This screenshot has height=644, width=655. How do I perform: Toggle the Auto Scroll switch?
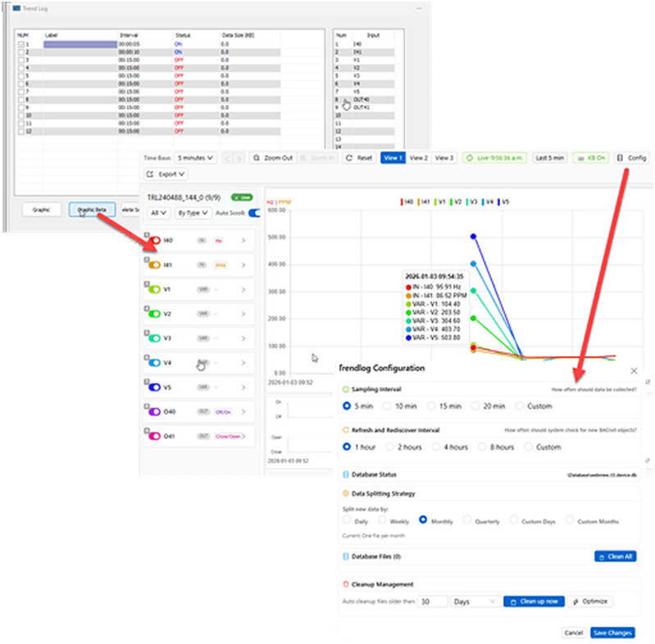[253, 212]
